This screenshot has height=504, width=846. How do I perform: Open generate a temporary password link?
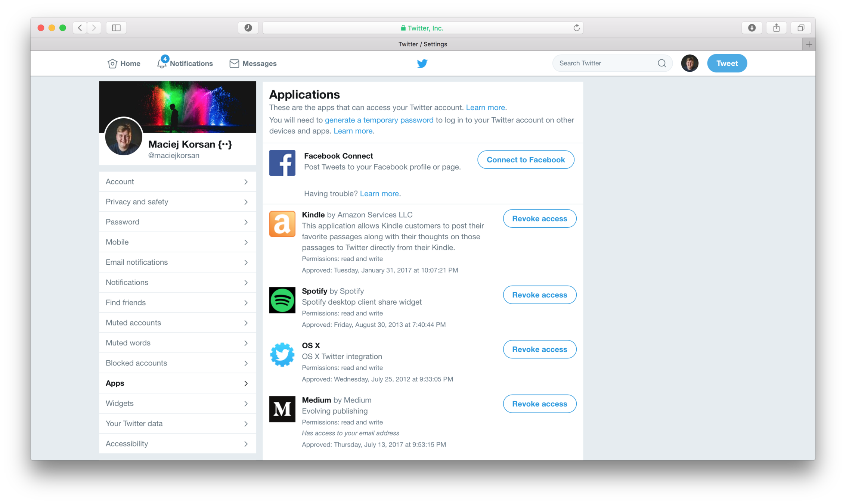pyautogui.click(x=379, y=120)
